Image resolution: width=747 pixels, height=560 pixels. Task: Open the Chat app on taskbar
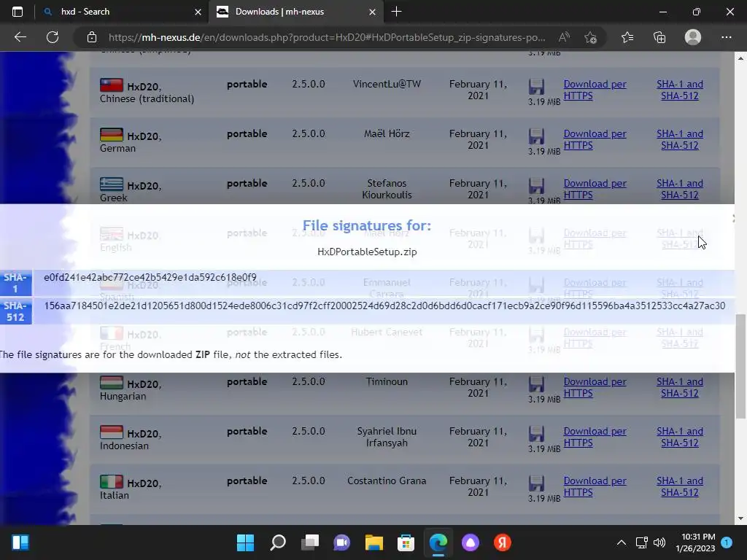coord(341,542)
